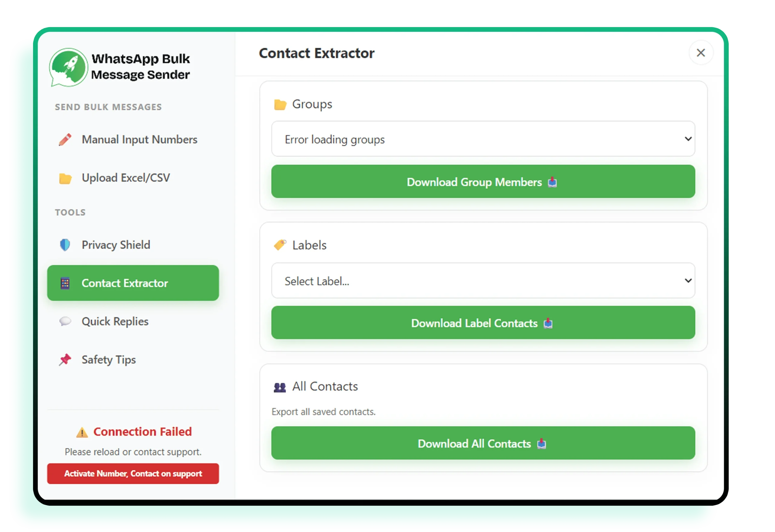The height and width of the screenshot is (532, 775).
Task: Click the WhatsApp rocket logo icon
Action: [x=68, y=67]
